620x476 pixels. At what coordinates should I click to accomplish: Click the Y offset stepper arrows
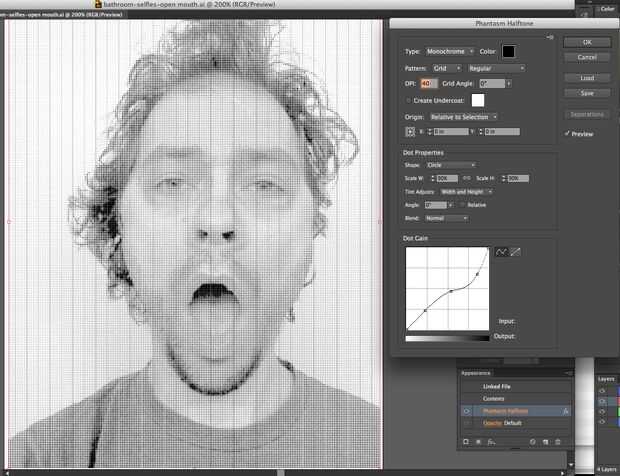pyautogui.click(x=481, y=132)
